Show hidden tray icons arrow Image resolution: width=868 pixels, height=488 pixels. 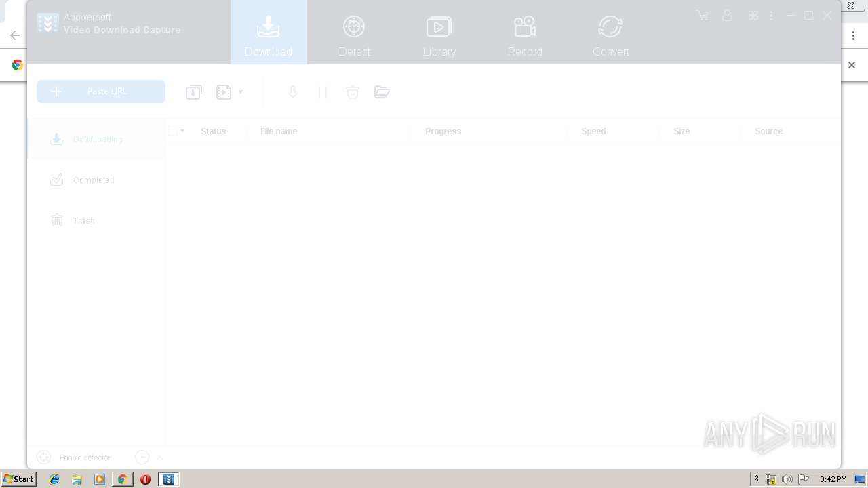[x=756, y=479]
